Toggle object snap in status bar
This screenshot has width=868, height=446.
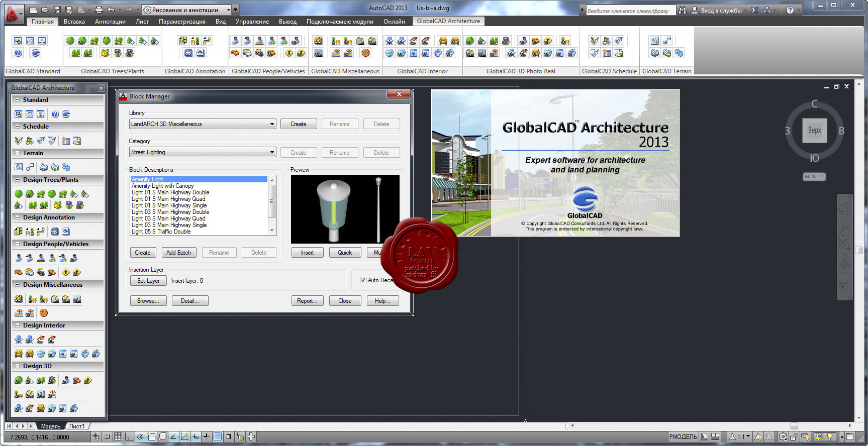click(151, 437)
